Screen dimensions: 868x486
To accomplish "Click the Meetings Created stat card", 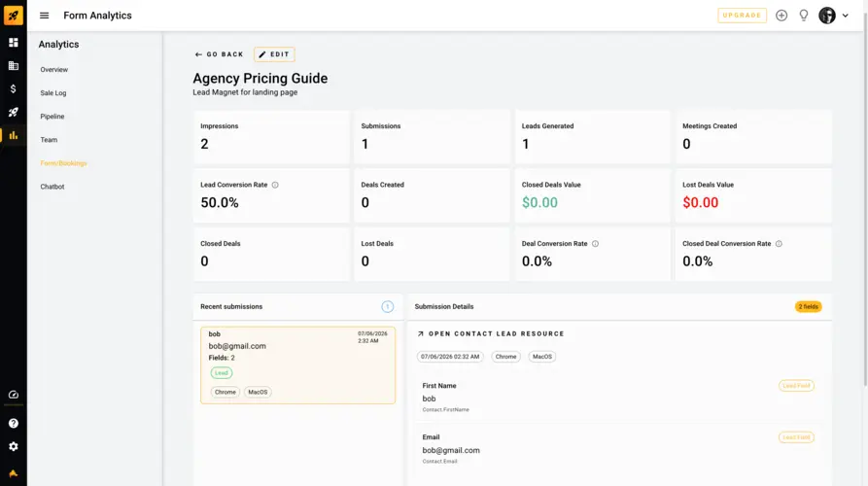I will 753,137.
